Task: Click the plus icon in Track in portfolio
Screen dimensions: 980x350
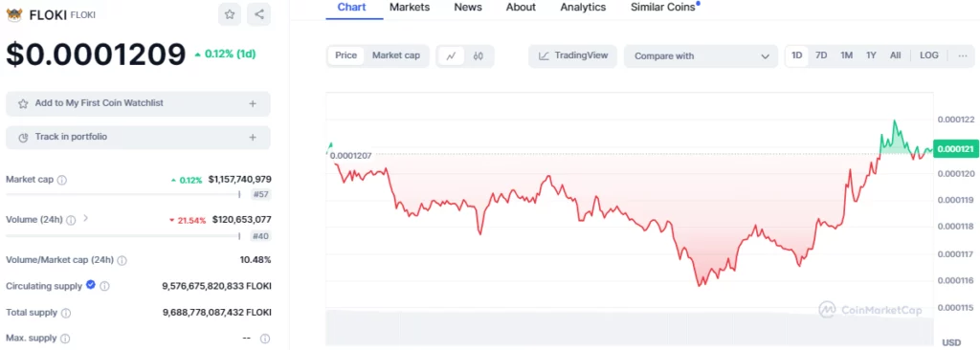Action: [x=253, y=138]
